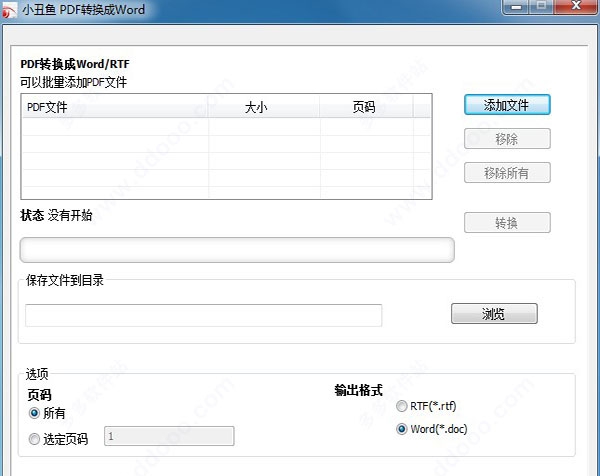Maximize the window
The height and width of the screenshot is (476, 600).
click(x=541, y=7)
